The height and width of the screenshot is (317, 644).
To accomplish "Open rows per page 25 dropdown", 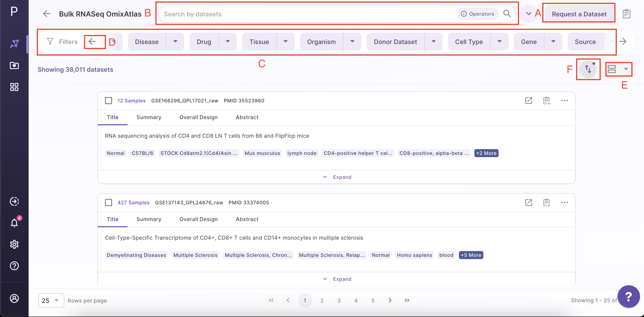I will coord(51,300).
